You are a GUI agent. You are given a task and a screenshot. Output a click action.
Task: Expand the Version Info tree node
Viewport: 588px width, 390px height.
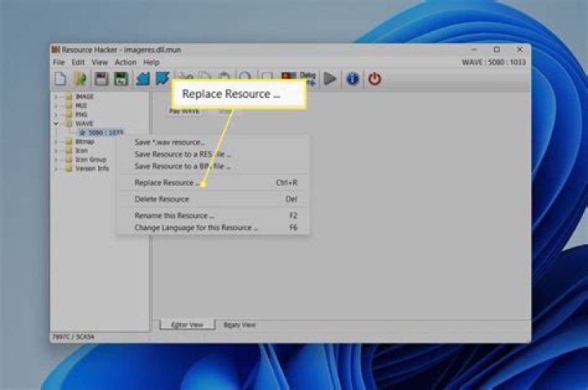point(56,169)
